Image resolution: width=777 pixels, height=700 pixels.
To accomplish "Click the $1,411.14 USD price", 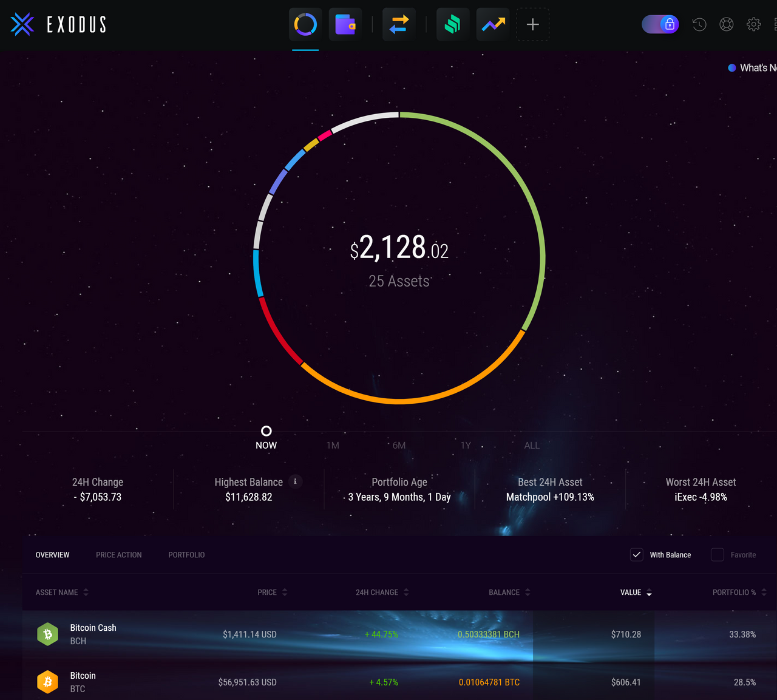I will click(249, 634).
